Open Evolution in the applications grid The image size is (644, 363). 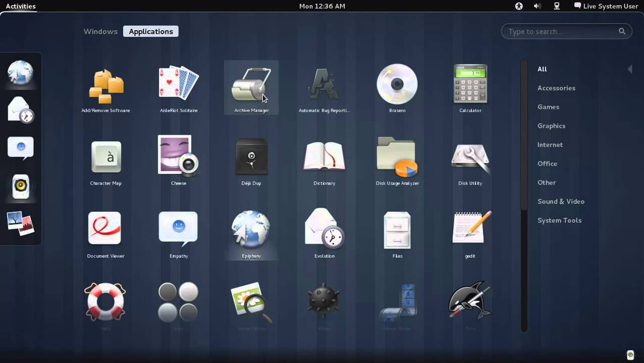point(324,233)
